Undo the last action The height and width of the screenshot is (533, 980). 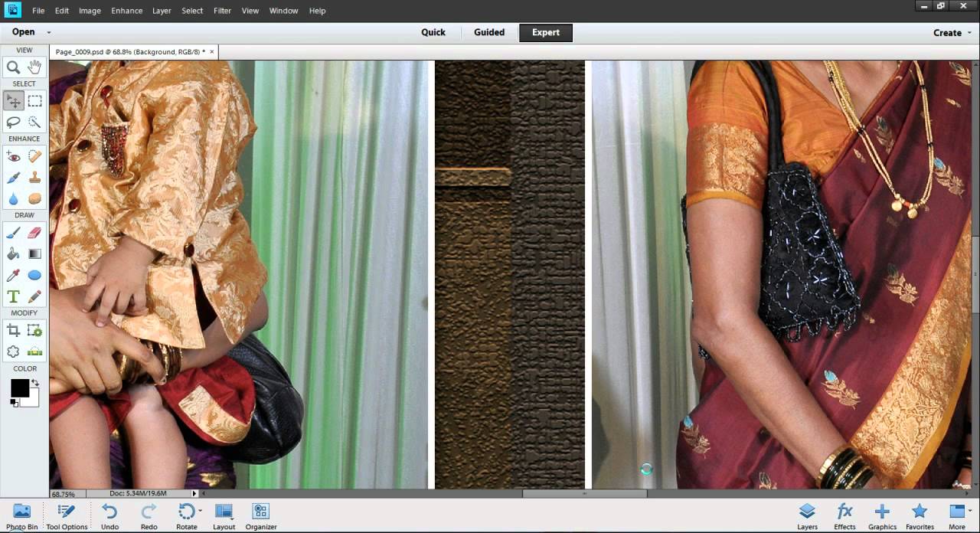[x=109, y=516]
